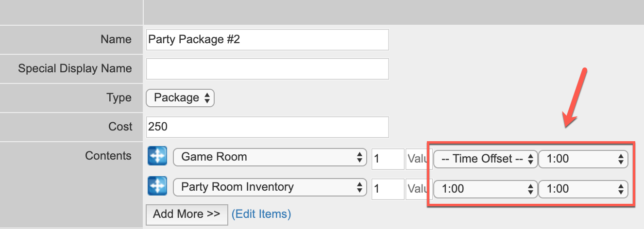Click the move icon beside Party Room Inventory
The height and width of the screenshot is (229, 644).
coord(157,187)
